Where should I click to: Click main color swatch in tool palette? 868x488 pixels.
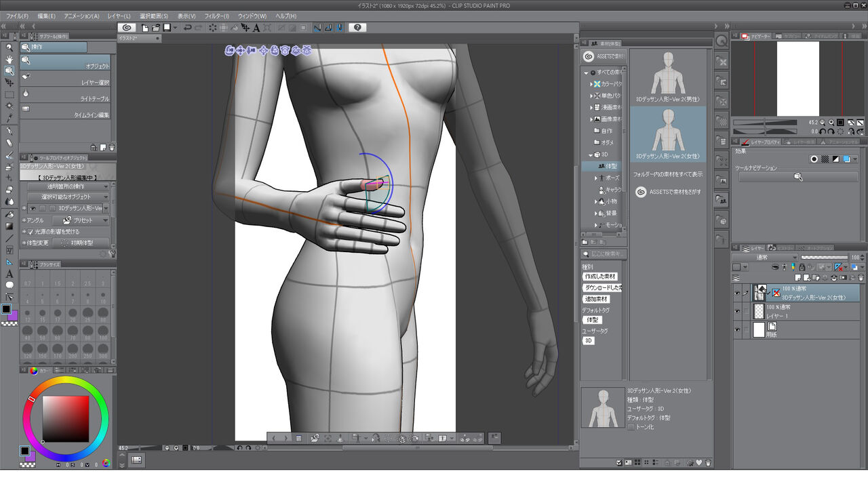click(x=6, y=309)
